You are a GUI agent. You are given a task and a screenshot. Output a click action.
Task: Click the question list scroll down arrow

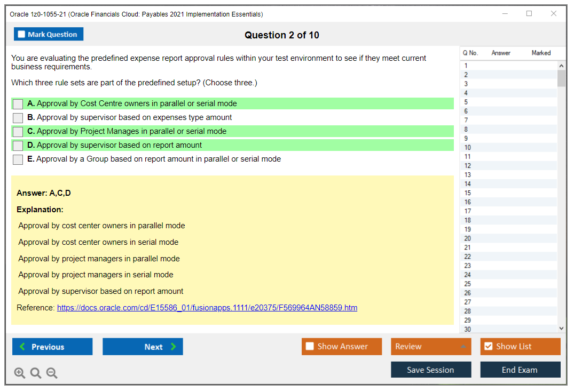[561, 329]
